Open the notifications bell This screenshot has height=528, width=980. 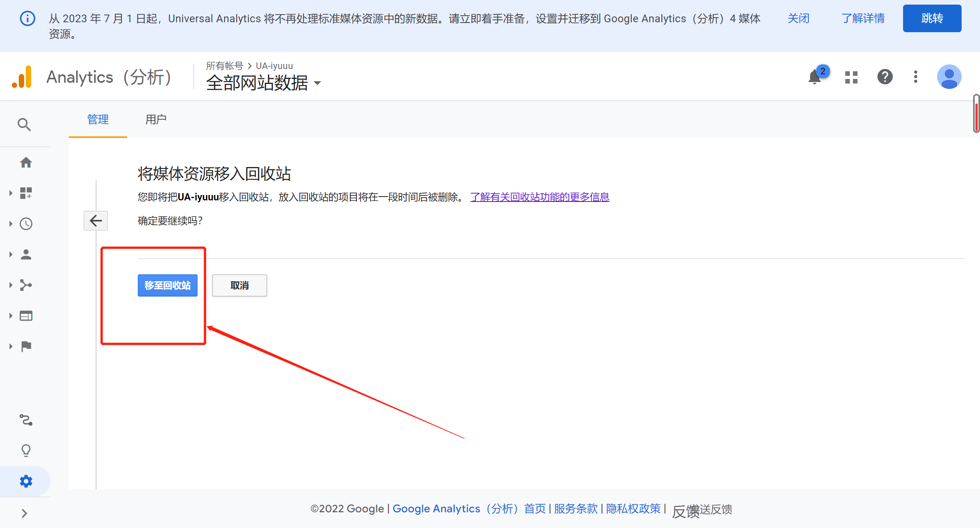pyautogui.click(x=814, y=77)
